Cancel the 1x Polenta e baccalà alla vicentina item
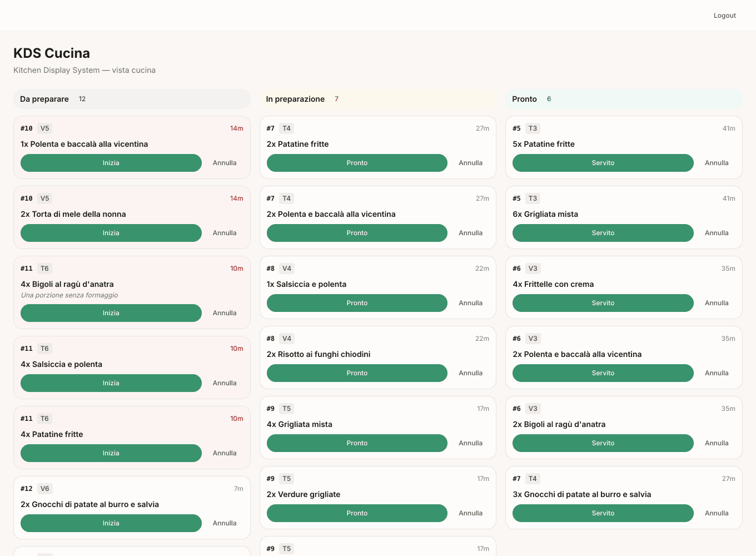The image size is (756, 556). 225,163
